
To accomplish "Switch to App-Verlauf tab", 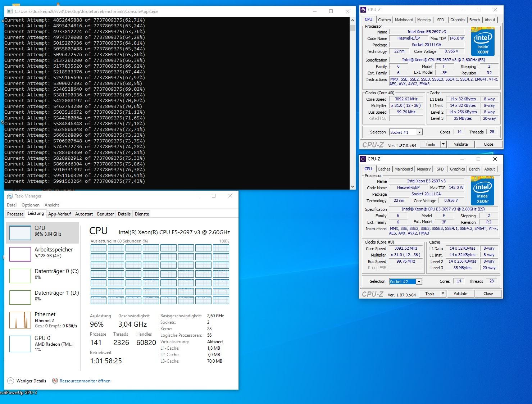I will [59, 214].
